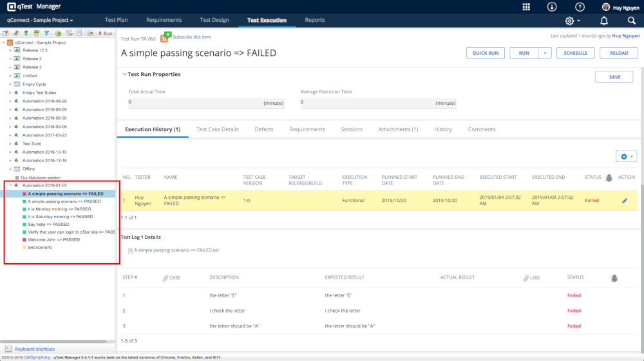The width and height of the screenshot is (644, 361).
Task: Expand the Release 2 tree node
Action: point(10,59)
